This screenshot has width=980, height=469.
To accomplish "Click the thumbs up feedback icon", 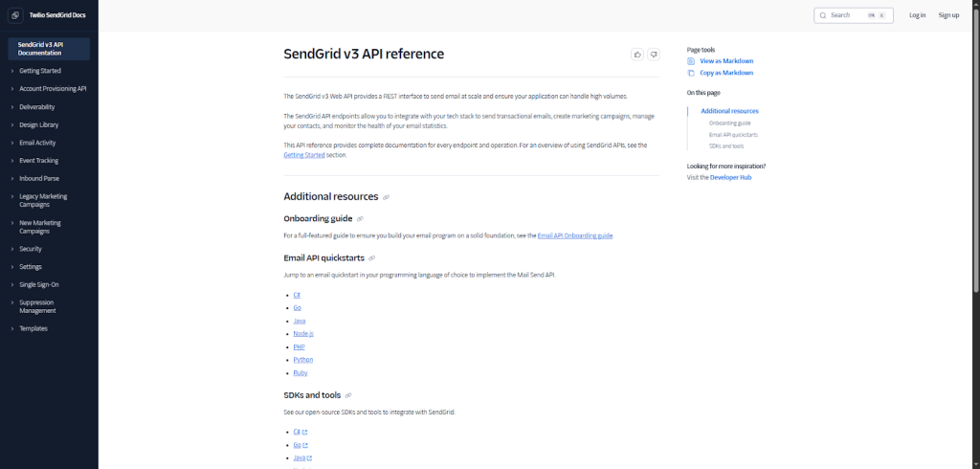I will (637, 55).
